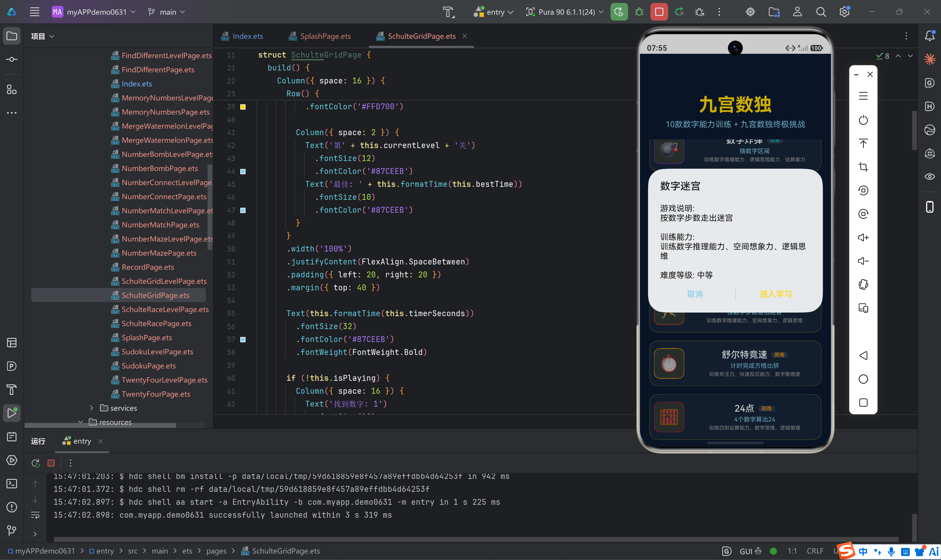
Task: Open the main hamburger menu
Action: (x=35, y=12)
